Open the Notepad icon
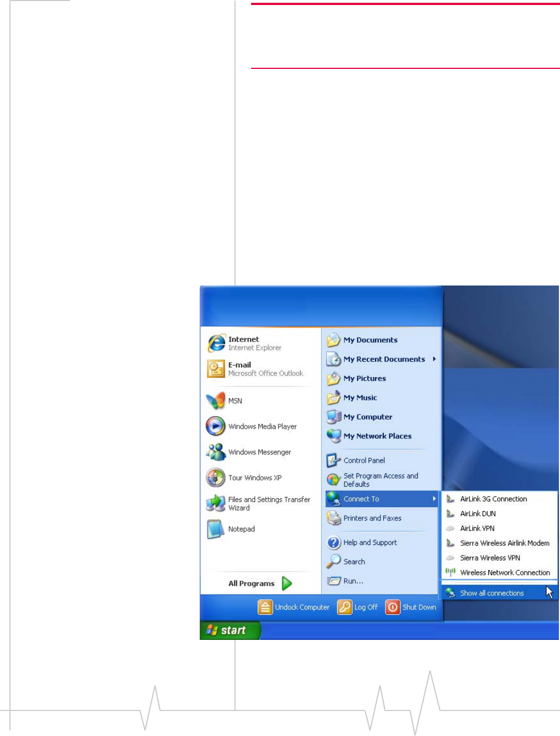This screenshot has height=736, width=560. 216,529
